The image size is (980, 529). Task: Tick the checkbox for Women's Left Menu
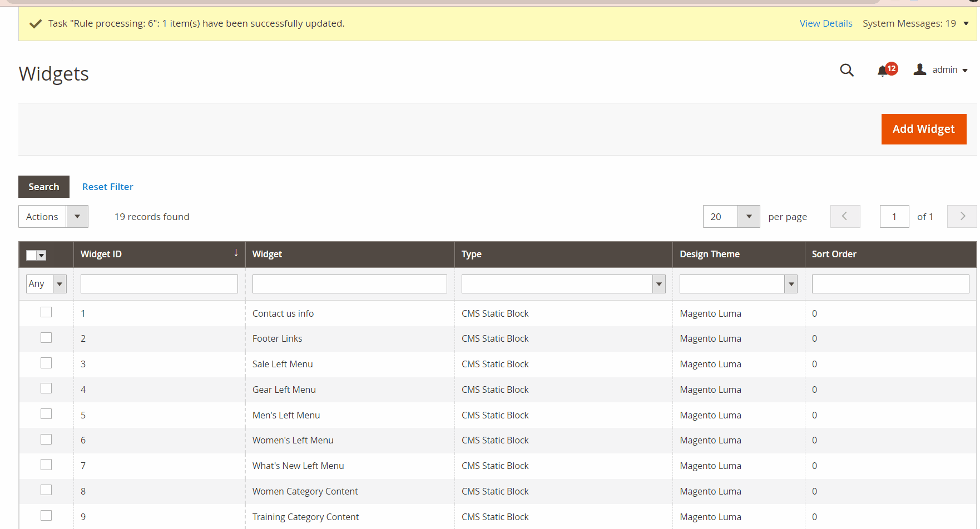pyautogui.click(x=46, y=439)
